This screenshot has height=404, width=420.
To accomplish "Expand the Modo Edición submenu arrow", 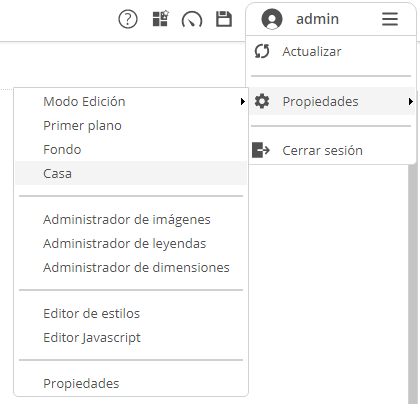I will point(243,101).
